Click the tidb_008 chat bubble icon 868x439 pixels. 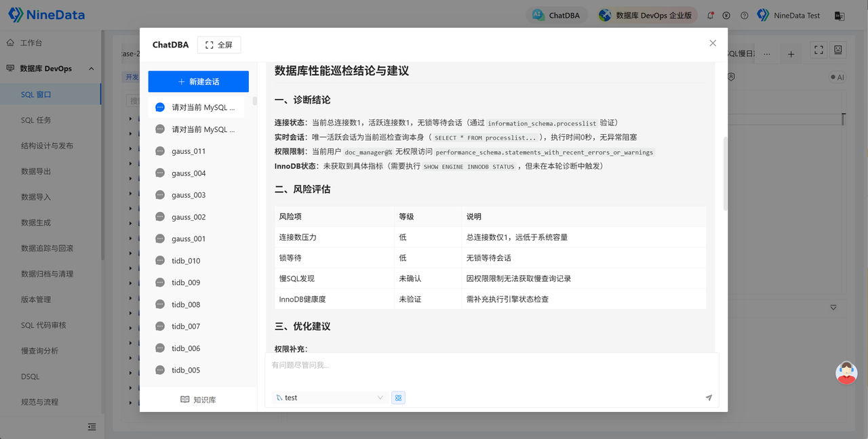[x=160, y=305]
